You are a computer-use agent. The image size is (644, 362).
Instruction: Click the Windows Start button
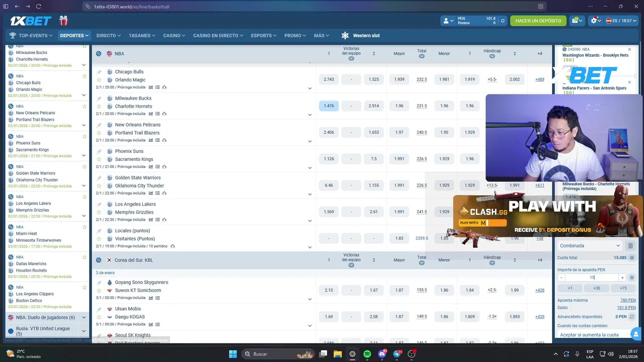tap(233, 354)
